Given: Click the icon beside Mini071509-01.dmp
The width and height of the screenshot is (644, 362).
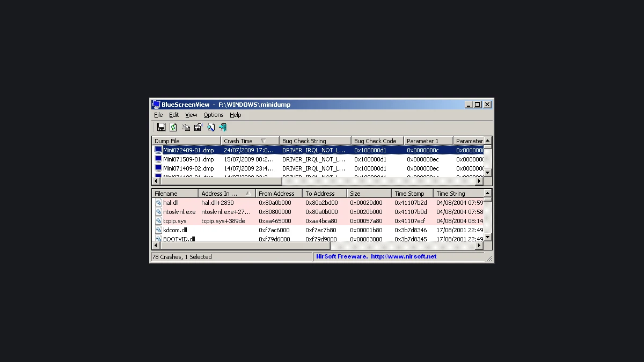Looking at the screenshot, I should [x=158, y=159].
